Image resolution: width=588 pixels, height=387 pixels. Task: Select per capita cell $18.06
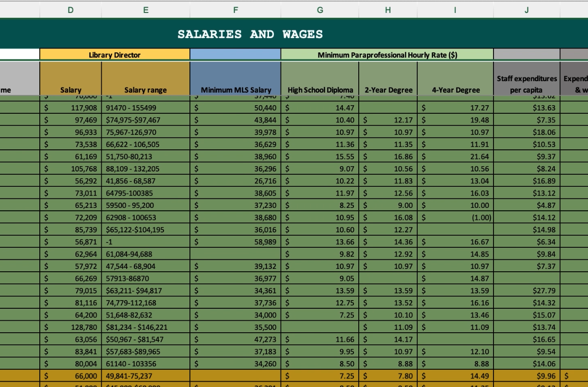527,132
